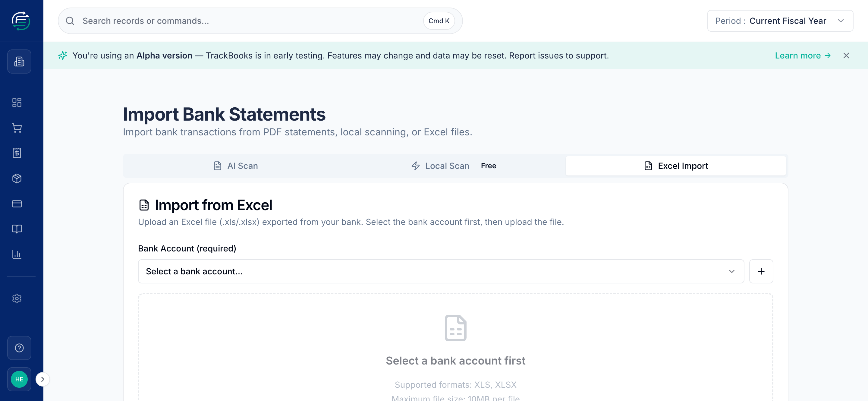This screenshot has width=868, height=401.
Task: Switch to the Local Scan tab
Action: click(454, 166)
